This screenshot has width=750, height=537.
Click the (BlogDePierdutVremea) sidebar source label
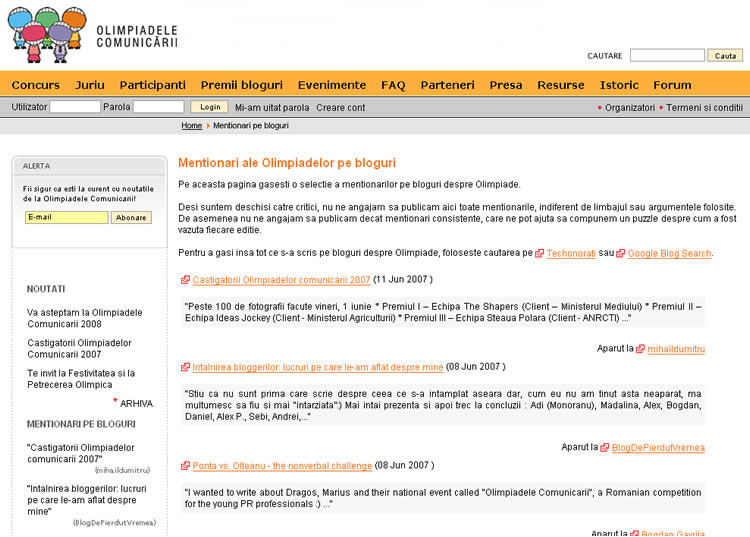[114, 523]
